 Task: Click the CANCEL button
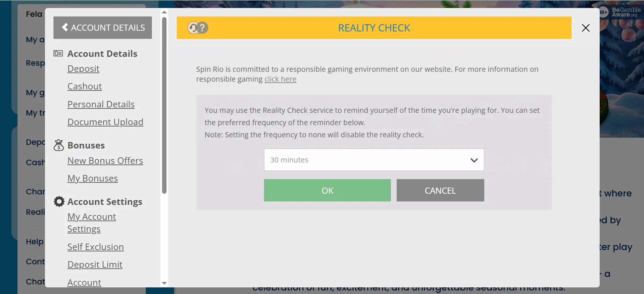pos(440,190)
